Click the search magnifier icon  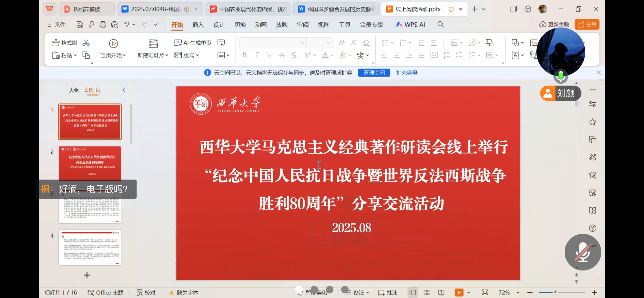441,24
